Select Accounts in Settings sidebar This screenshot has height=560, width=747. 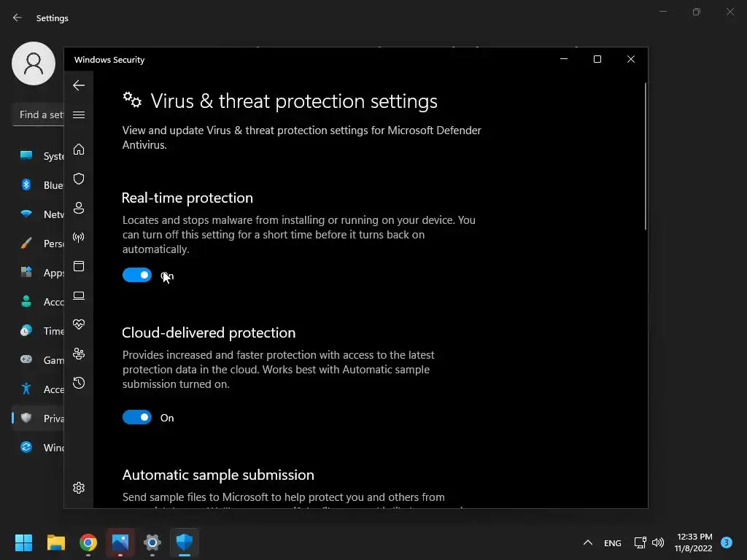(x=38, y=302)
